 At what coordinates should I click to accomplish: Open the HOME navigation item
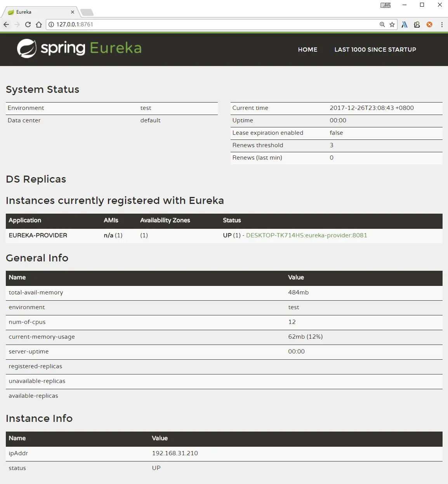point(308,50)
